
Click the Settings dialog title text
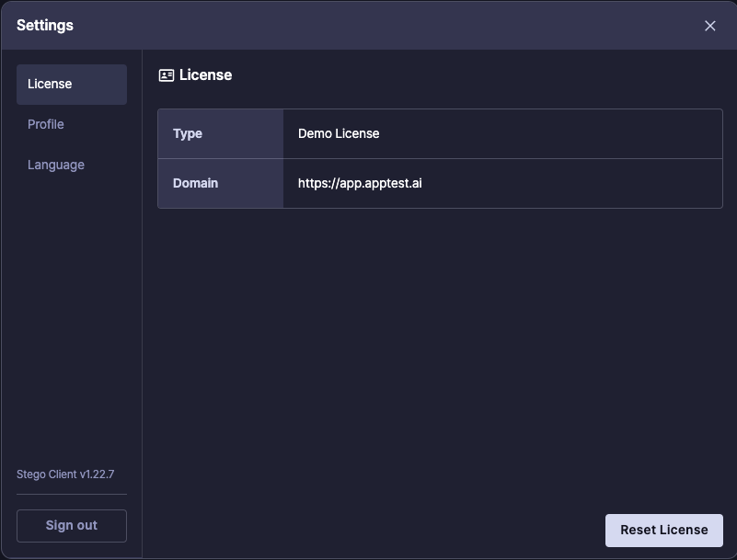(45, 26)
